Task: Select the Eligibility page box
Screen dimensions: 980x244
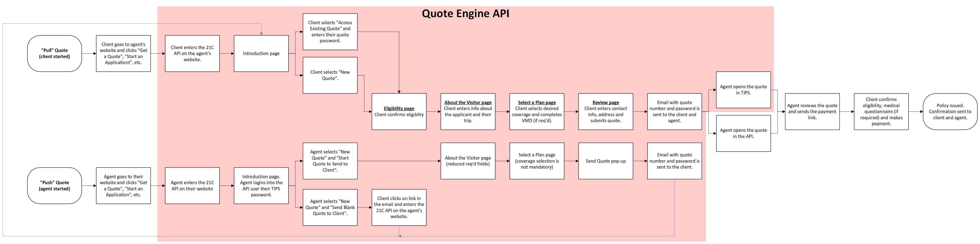Action: 399,112
